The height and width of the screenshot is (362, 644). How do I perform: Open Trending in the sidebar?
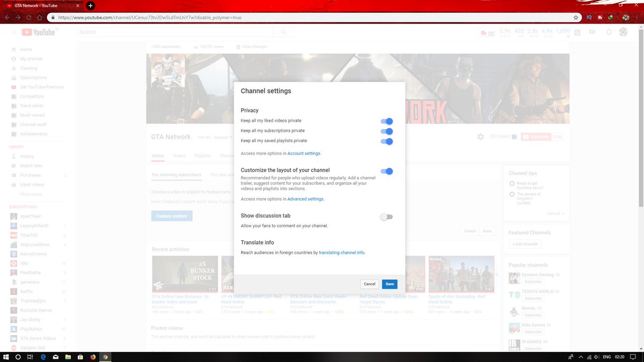(x=29, y=68)
